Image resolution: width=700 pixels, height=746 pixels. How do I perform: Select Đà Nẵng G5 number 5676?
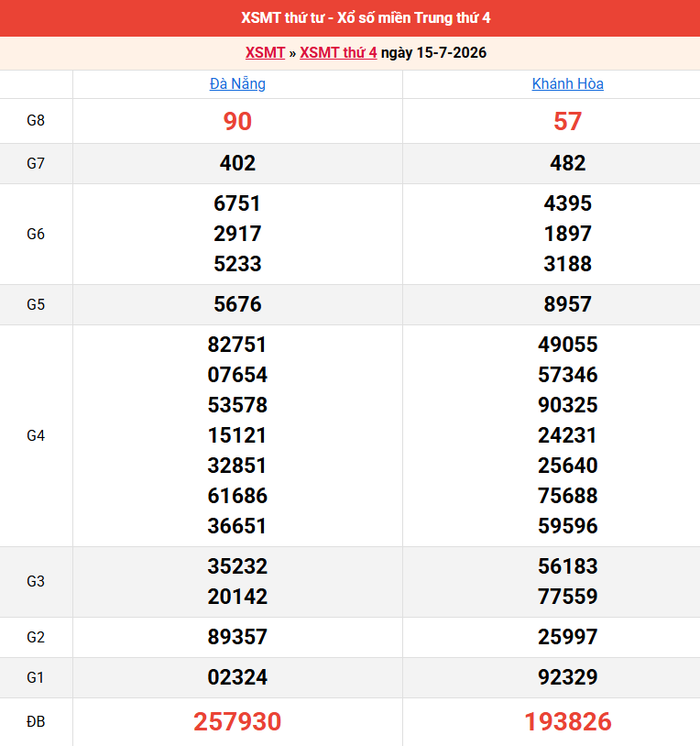[x=237, y=304]
